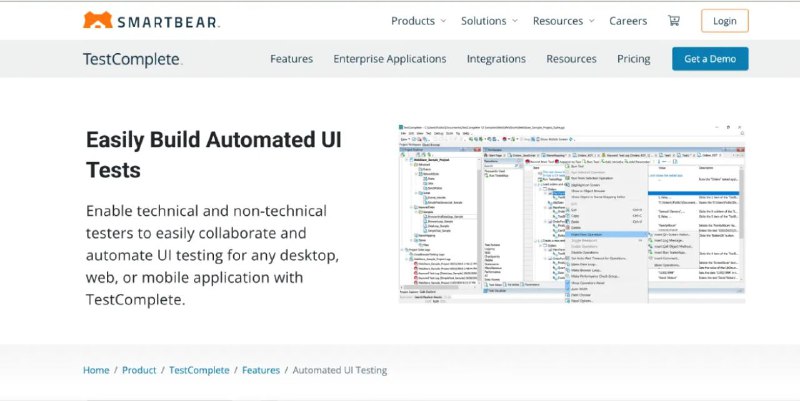Go to Home breadcrumb link
This screenshot has height=401, width=800.
96,370
